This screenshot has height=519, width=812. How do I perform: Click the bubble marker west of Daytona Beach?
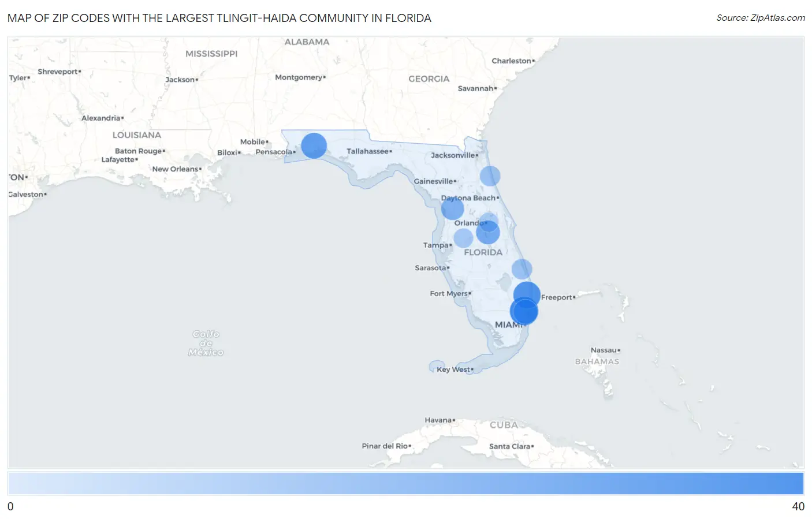pos(452,208)
